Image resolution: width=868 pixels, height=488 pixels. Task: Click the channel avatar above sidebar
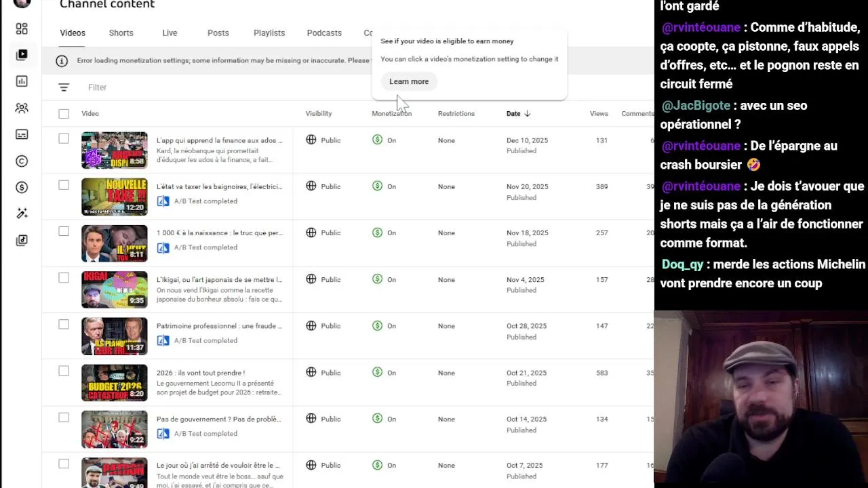pyautogui.click(x=22, y=3)
